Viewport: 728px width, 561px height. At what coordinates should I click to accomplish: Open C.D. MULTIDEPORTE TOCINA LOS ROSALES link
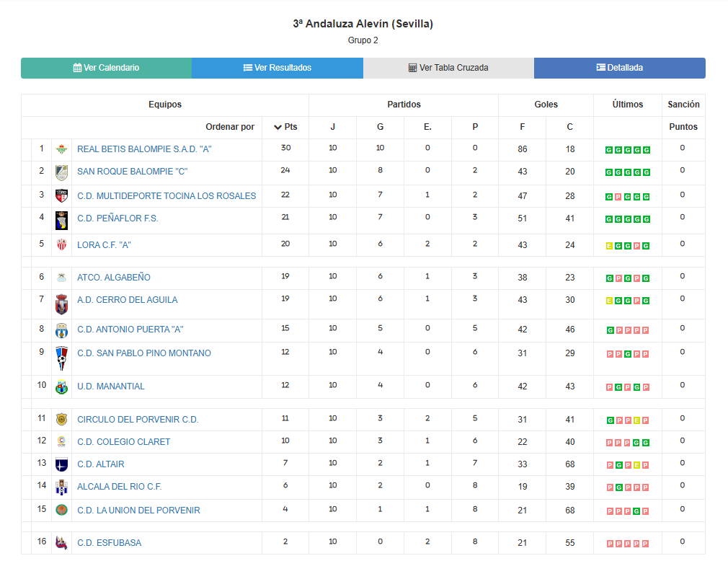click(x=167, y=196)
